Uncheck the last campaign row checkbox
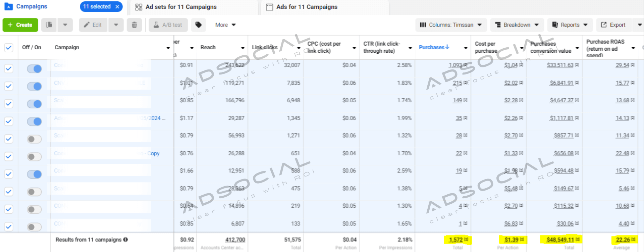 [x=9, y=226]
